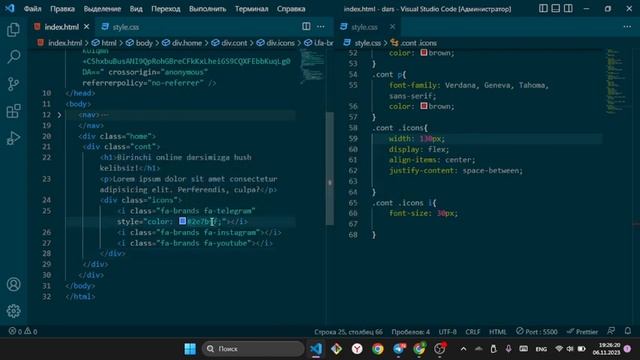Click taskbar search box Поиск
This screenshot has width=640, height=360.
click(253, 349)
